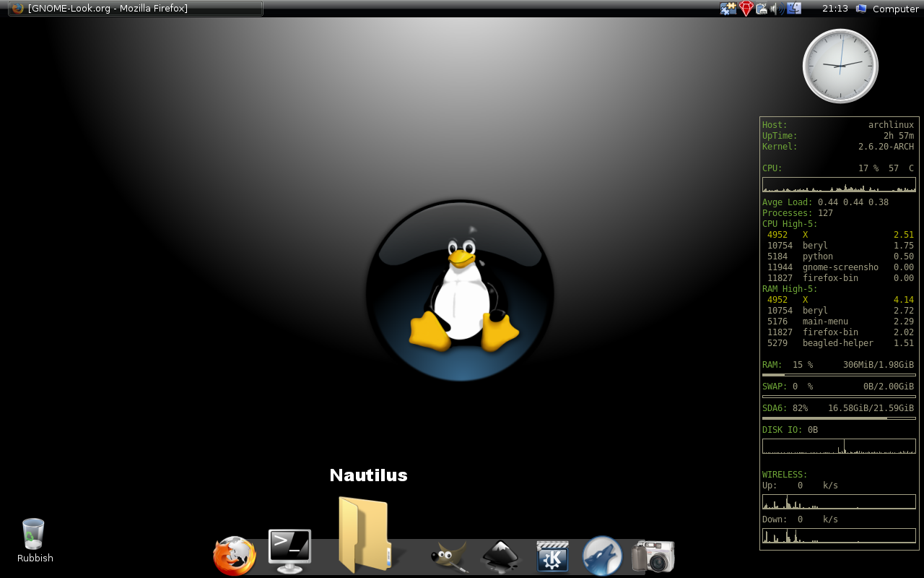Click the 'RAM High-5:' heading

790,289
